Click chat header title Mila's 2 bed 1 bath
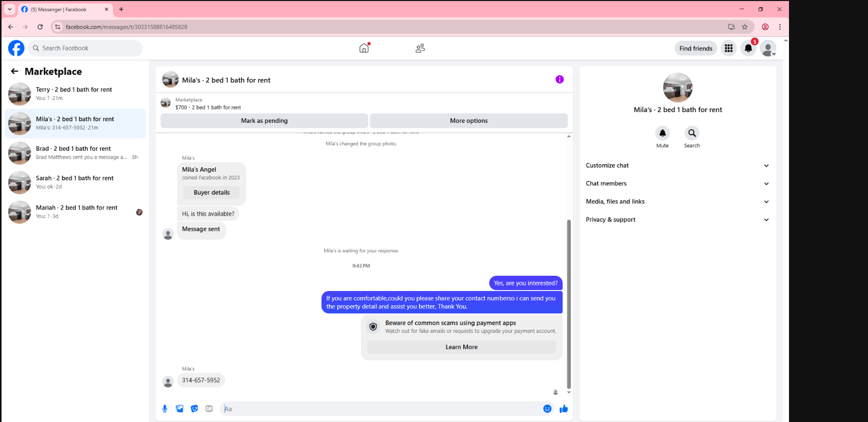Screen dimensions: 868x422 (x=226, y=80)
